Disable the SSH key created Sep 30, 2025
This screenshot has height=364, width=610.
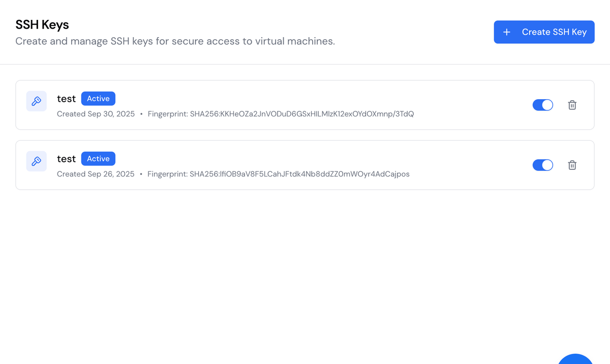[x=542, y=105]
